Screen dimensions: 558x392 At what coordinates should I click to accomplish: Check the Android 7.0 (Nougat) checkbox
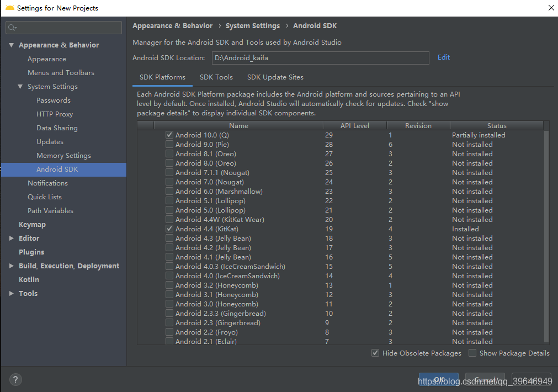169,182
